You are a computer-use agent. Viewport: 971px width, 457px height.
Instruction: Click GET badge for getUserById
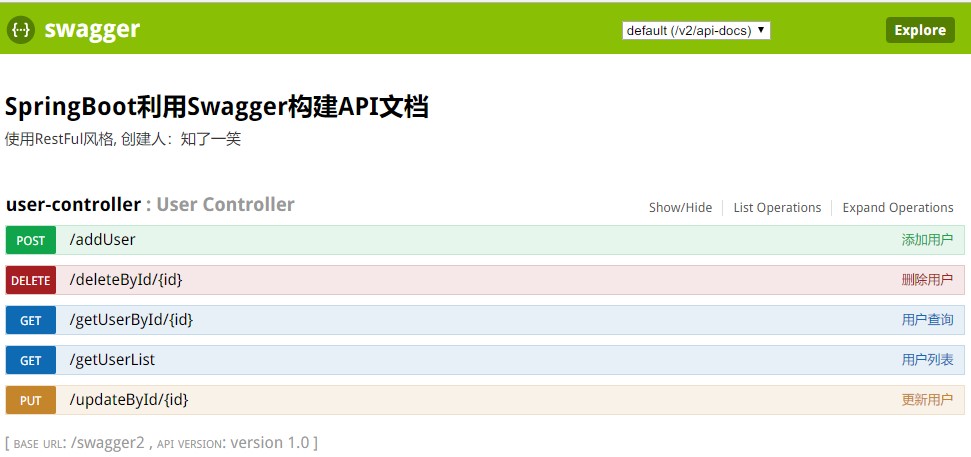tap(31, 321)
